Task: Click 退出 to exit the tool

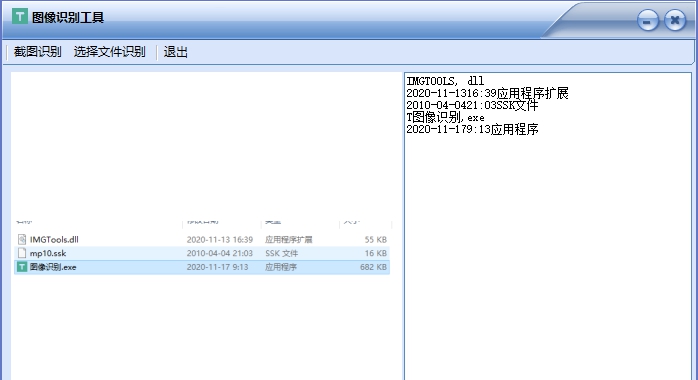Action: pyautogui.click(x=175, y=52)
